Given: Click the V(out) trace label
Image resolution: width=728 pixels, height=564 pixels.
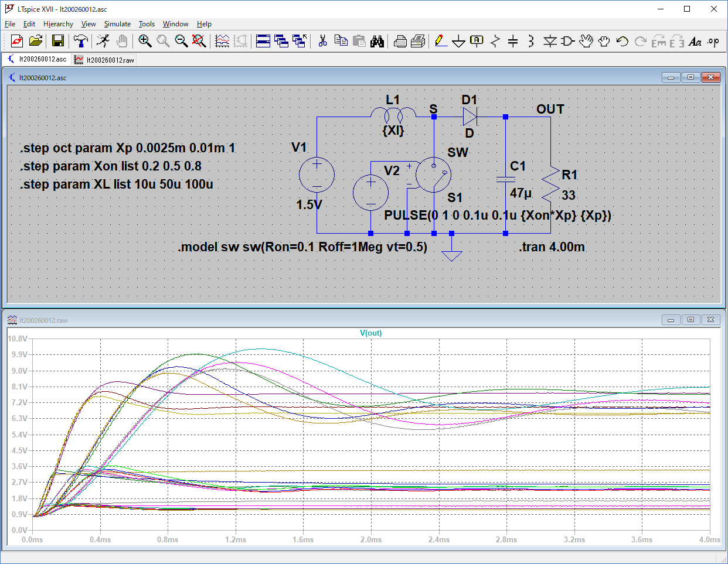Looking at the screenshot, I should coord(370,333).
